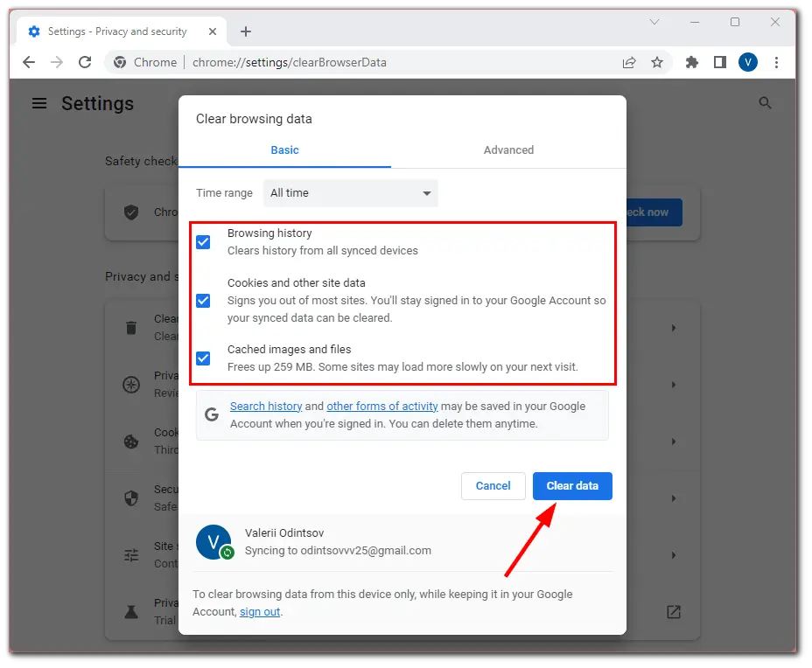Uncheck Browsing history checkbox

coord(203,242)
